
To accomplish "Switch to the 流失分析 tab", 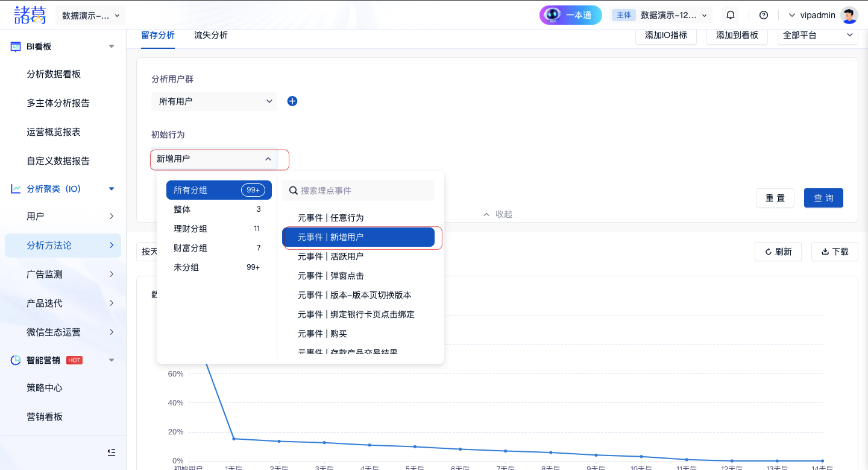I will pyautogui.click(x=211, y=35).
